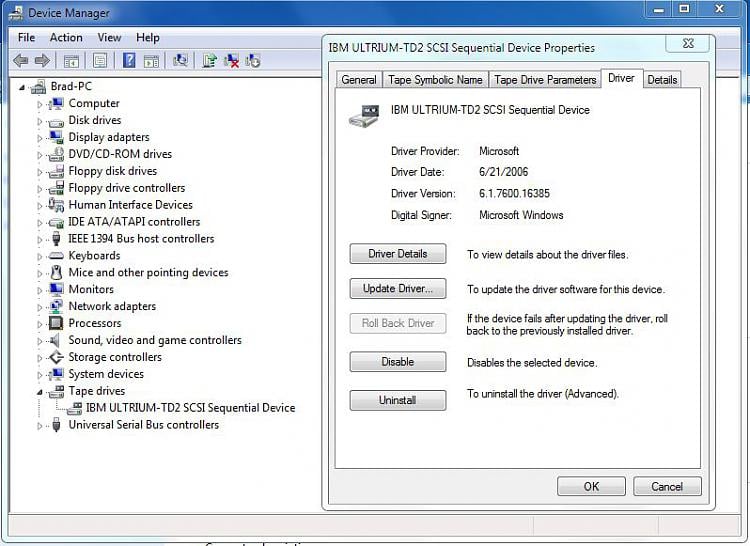This screenshot has width=750, height=546.
Task: Select Universal Serial Bus controllers label
Action: point(144,425)
